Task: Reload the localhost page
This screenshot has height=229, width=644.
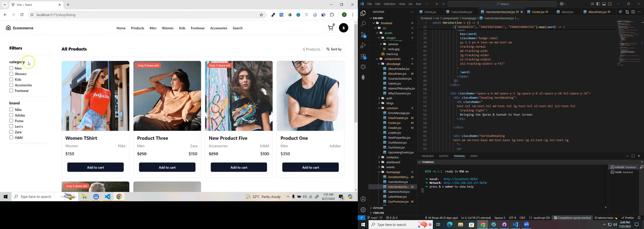Action: 22,15
